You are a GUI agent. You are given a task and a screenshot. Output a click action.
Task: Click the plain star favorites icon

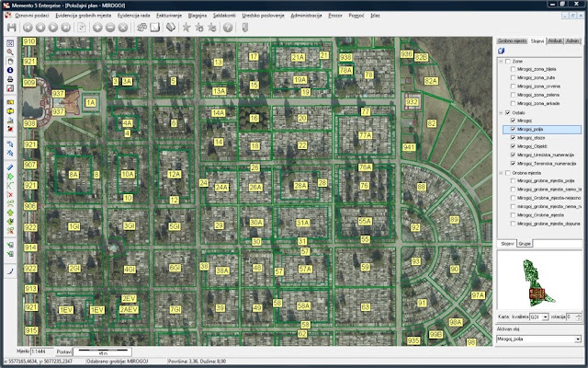(187, 28)
